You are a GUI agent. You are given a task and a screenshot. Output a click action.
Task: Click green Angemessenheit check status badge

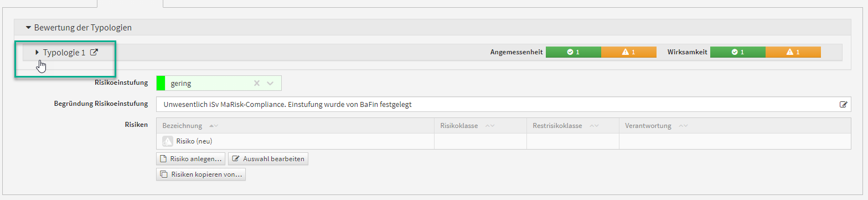pyautogui.click(x=573, y=52)
